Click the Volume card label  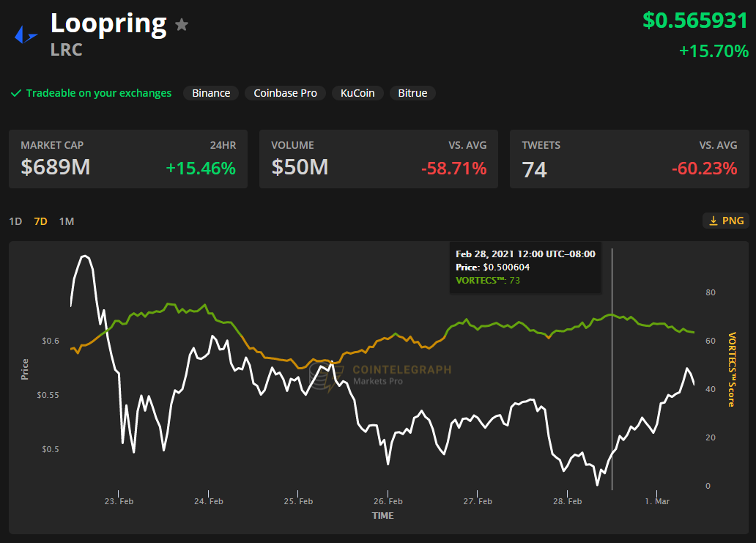coord(293,145)
